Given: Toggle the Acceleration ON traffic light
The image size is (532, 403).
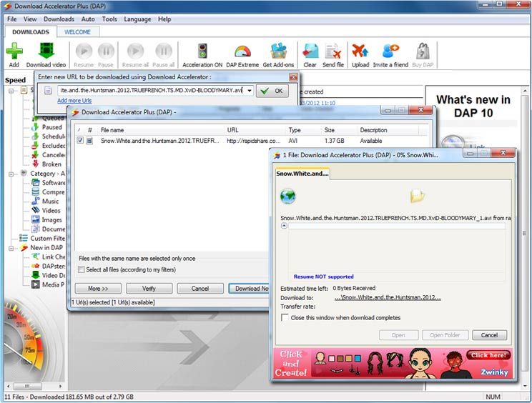Looking at the screenshot, I should [202, 51].
